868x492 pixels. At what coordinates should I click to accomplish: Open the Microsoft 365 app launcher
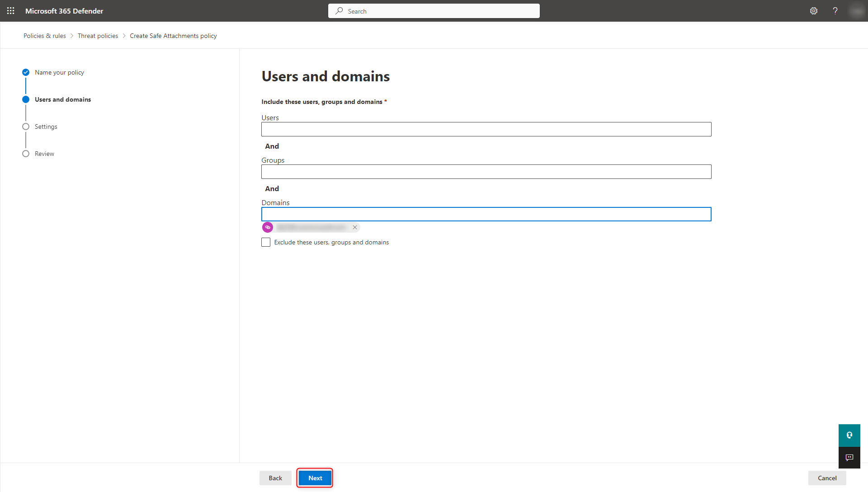pyautogui.click(x=10, y=10)
